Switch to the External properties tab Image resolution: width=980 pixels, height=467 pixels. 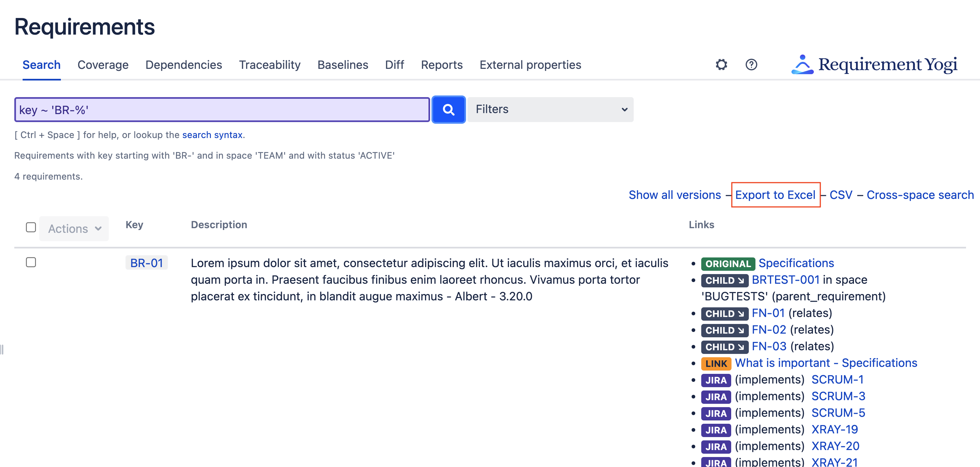click(x=530, y=65)
